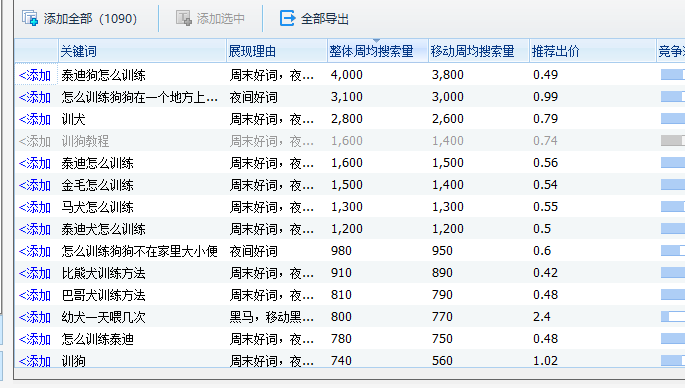
Task: Add keyword 幼犬一天喂几次
Action: click(35, 317)
